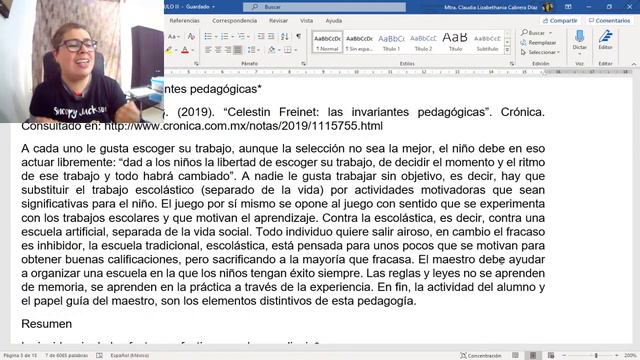This screenshot has height=360, width=640.
Task: Expand the full styles gallery
Action: click(x=507, y=50)
